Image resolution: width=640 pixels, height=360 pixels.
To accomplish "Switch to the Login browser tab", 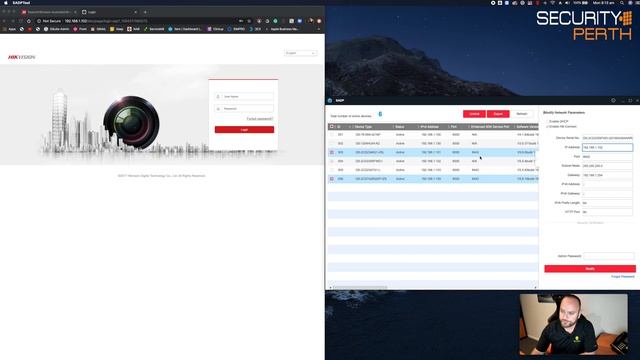I will [x=108, y=12].
